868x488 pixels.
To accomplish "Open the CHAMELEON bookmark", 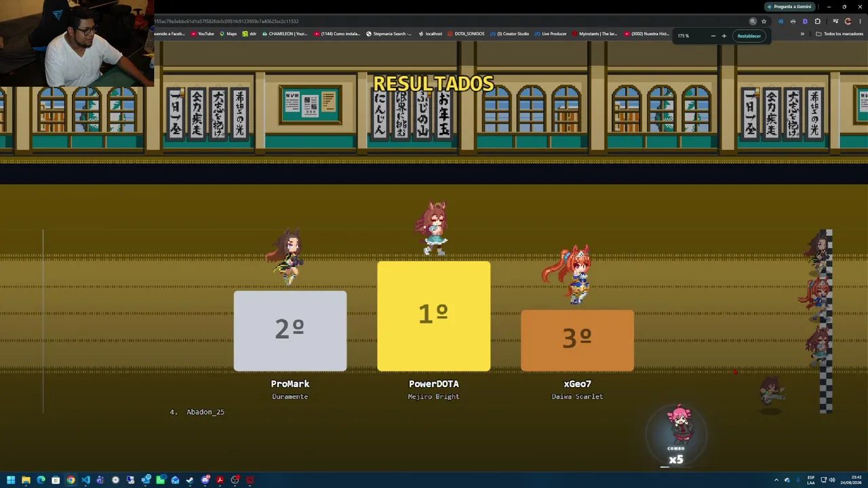I will point(285,34).
